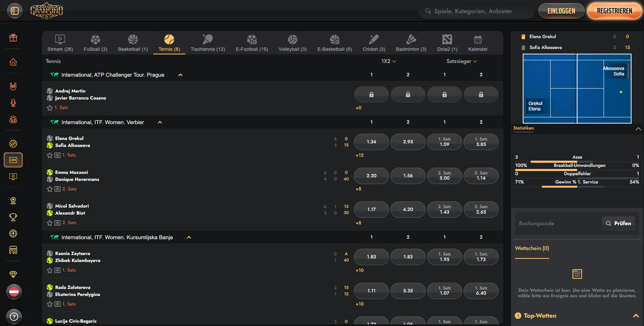Toggle the sidebar menu panel icon
This screenshot has height=326, width=644.
click(x=15, y=11)
